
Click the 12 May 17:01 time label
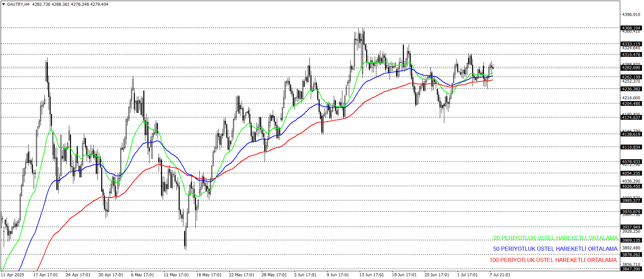tap(176, 275)
